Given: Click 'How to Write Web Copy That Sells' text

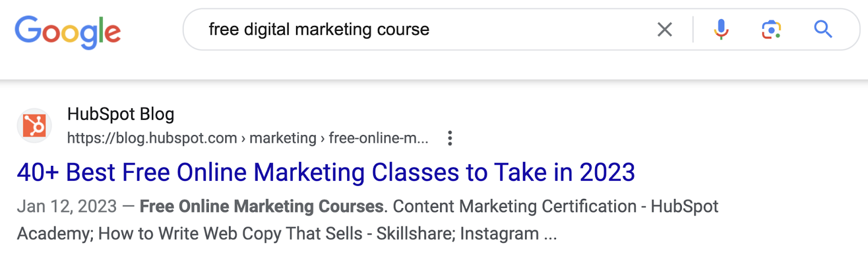Looking at the screenshot, I should pos(230,234).
